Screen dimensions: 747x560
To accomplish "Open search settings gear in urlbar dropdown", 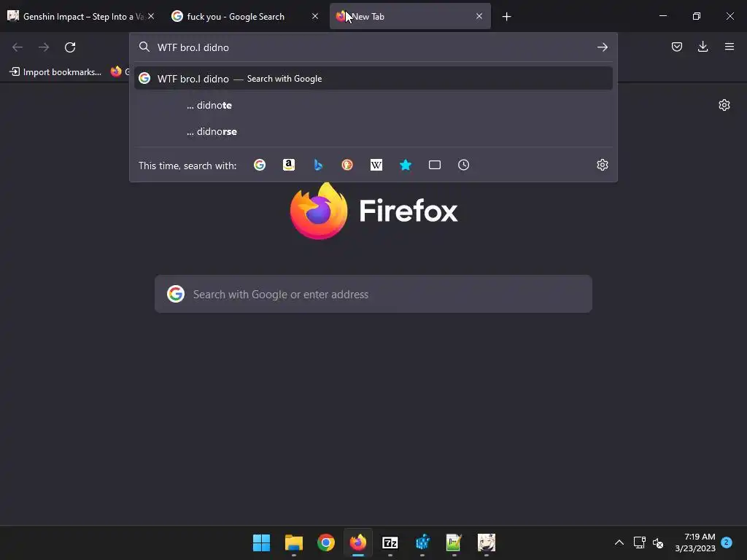I will point(602,165).
